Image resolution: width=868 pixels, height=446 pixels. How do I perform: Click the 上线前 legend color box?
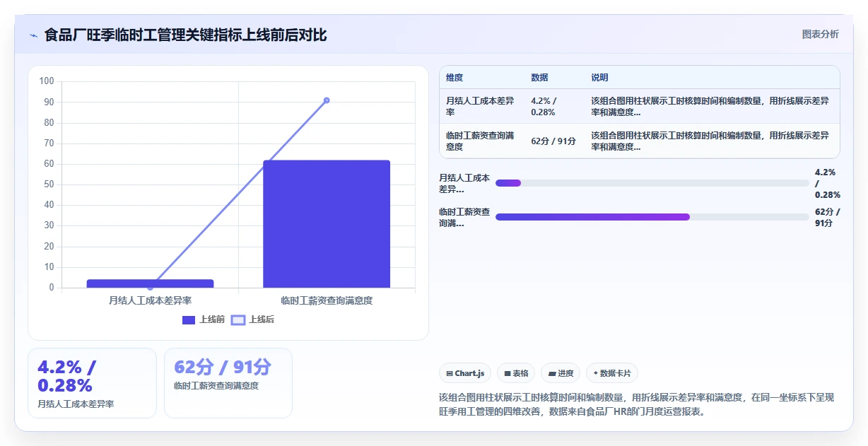(x=189, y=320)
